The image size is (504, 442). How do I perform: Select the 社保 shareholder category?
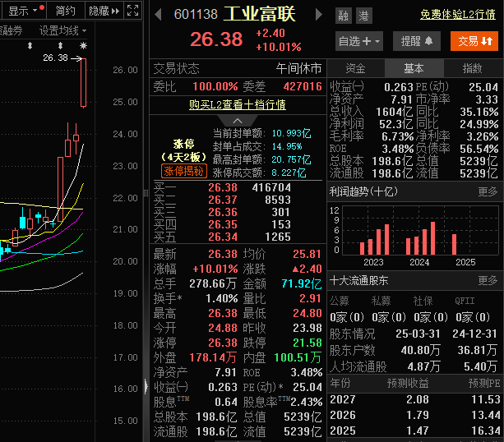pyautogui.click(x=423, y=301)
